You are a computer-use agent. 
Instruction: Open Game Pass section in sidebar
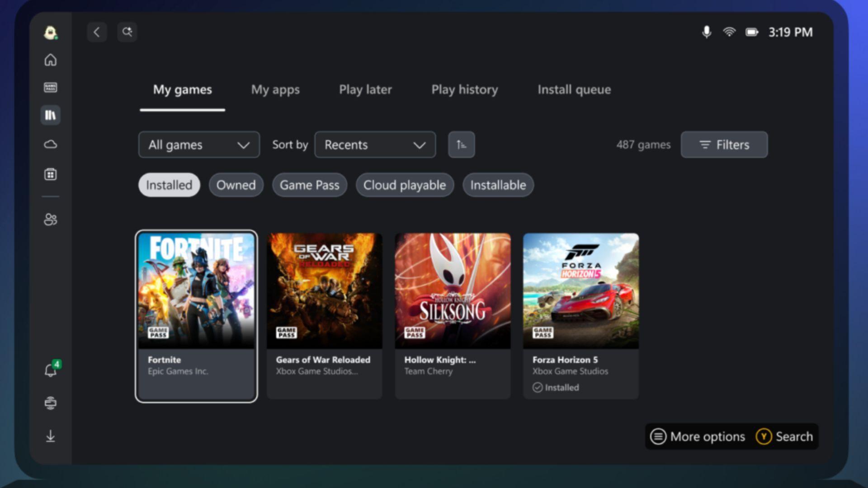click(51, 87)
